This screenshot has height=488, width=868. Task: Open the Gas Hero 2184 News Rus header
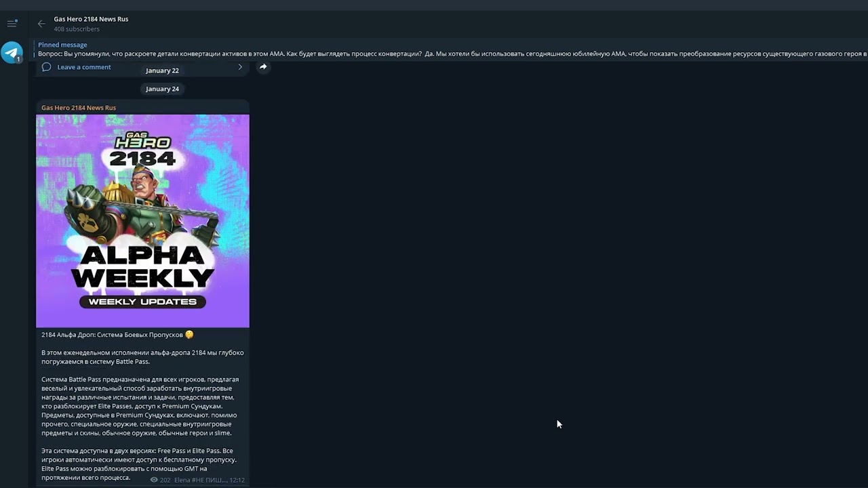91,19
